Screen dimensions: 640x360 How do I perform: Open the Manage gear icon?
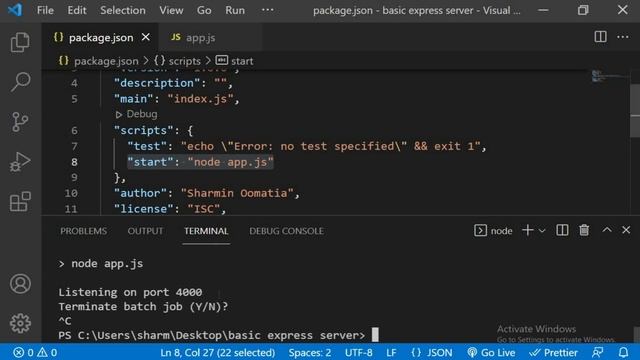tap(20, 323)
